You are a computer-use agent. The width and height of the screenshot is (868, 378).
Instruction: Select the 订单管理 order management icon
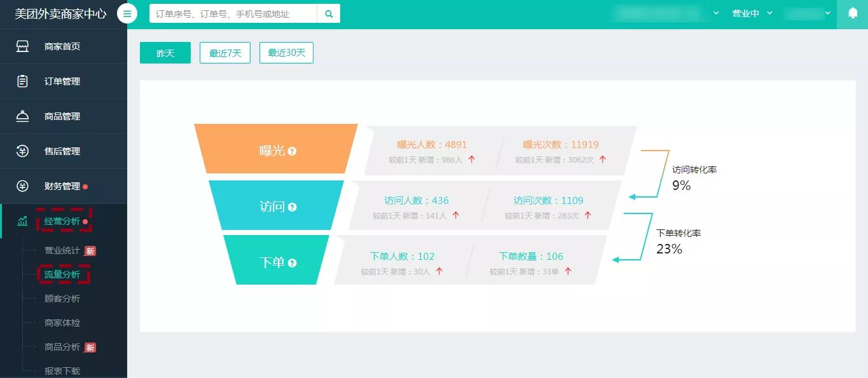pyautogui.click(x=22, y=81)
